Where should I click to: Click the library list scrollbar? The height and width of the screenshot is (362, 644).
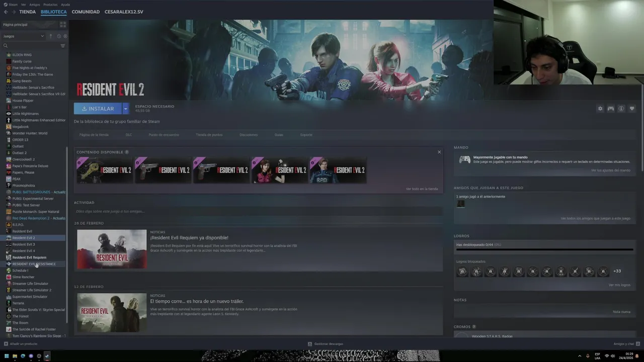tap(67, 235)
